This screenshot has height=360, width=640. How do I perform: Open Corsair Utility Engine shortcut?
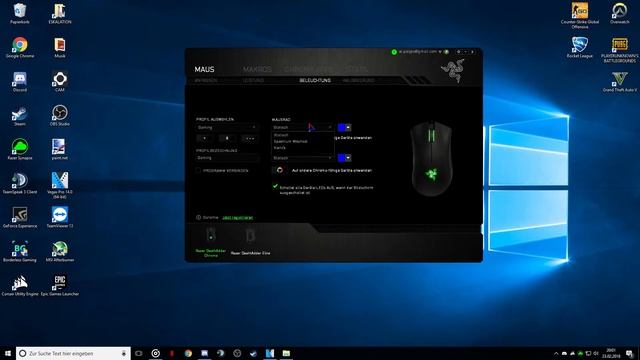[20, 285]
